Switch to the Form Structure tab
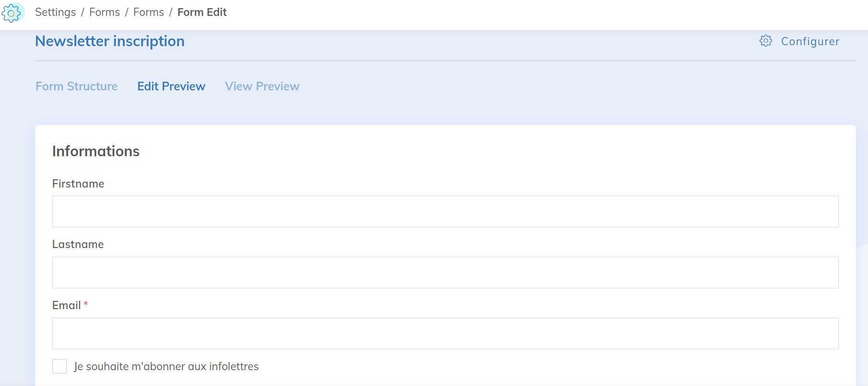The width and height of the screenshot is (868, 386). point(76,87)
